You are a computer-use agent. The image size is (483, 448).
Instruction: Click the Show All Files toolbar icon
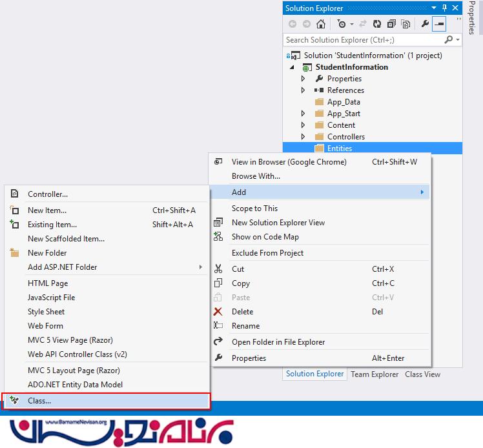[406, 24]
